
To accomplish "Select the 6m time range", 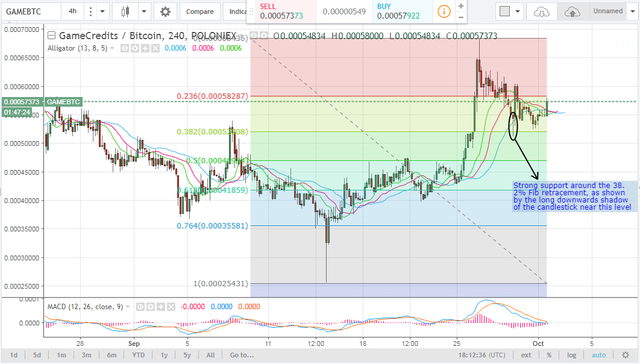I will (x=112, y=355).
